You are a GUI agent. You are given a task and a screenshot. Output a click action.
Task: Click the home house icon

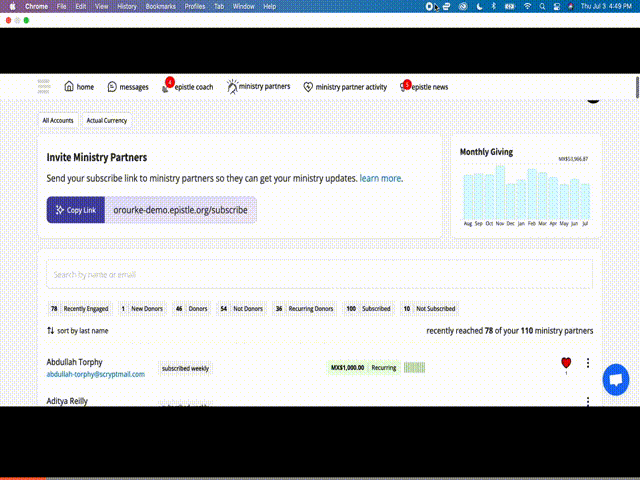tap(69, 86)
